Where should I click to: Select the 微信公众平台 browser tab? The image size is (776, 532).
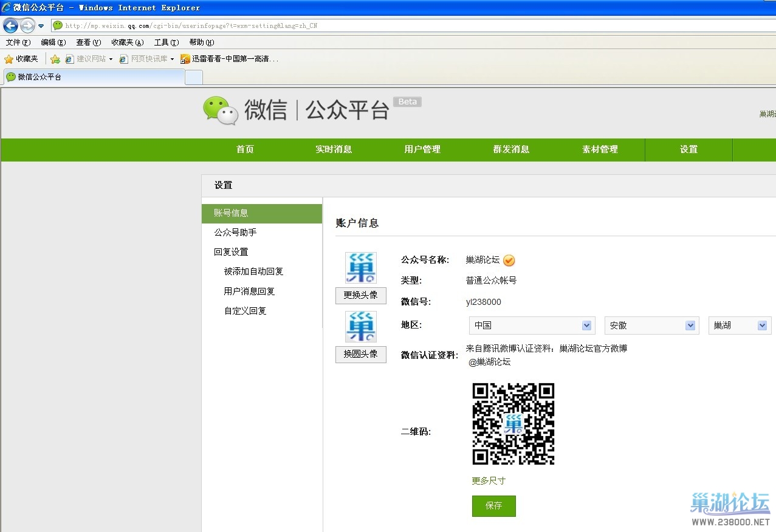[x=94, y=77]
